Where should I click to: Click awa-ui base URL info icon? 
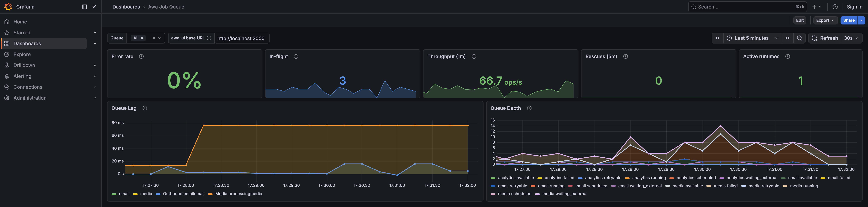209,38
